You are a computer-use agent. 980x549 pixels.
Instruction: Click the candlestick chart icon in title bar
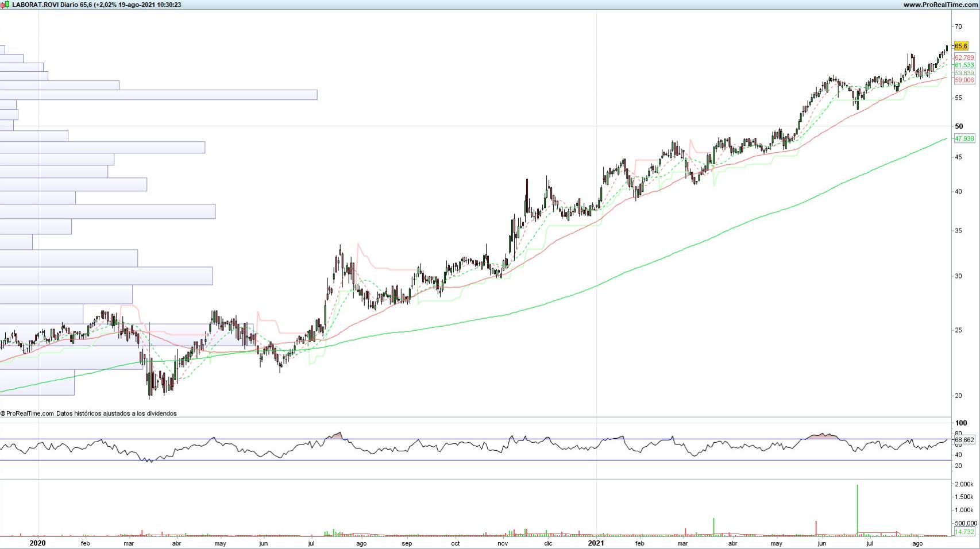pos(5,5)
